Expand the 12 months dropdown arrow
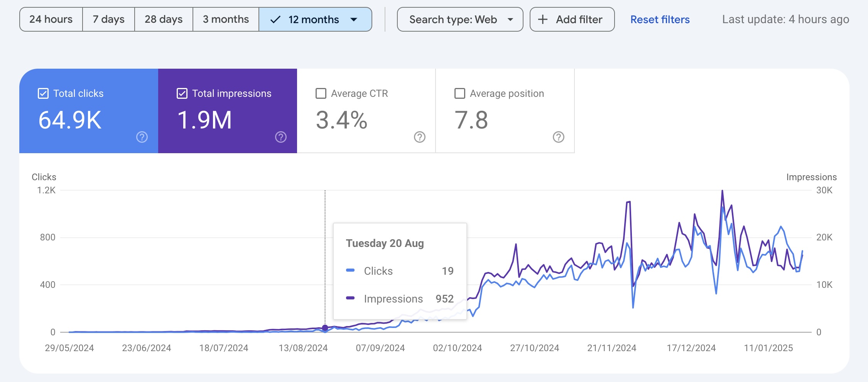Image resolution: width=868 pixels, height=382 pixels. (354, 19)
